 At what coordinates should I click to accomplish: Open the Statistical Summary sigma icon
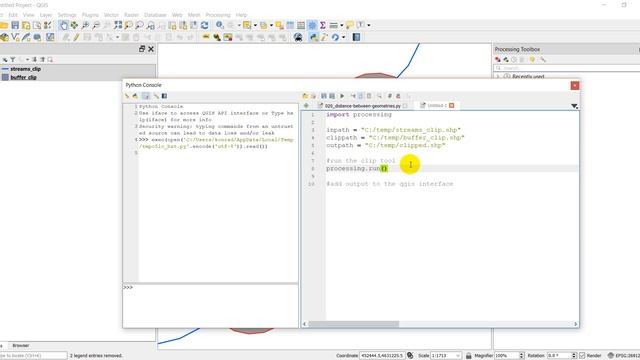(x=323, y=25)
